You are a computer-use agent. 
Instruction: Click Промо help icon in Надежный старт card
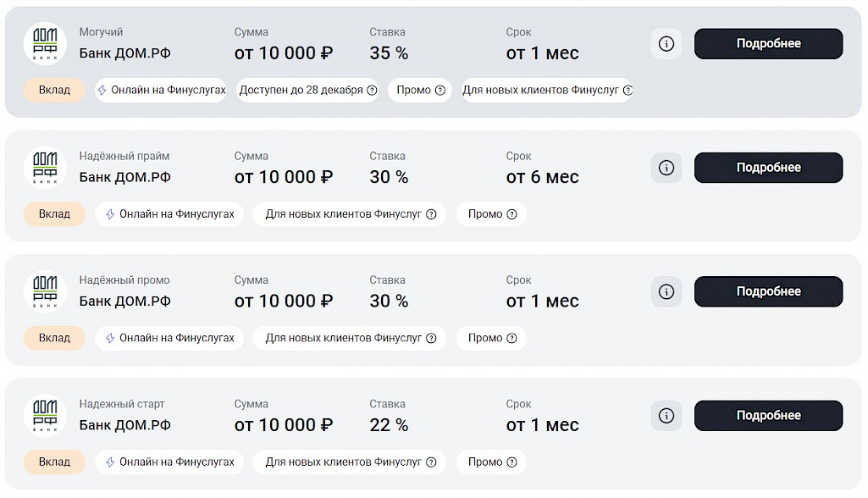[x=511, y=462]
